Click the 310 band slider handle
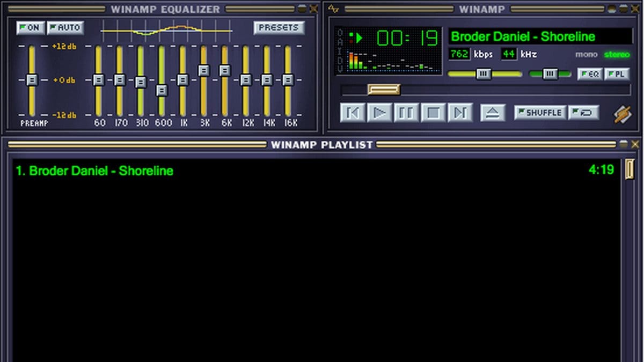This screenshot has width=644, height=362. 141,83
